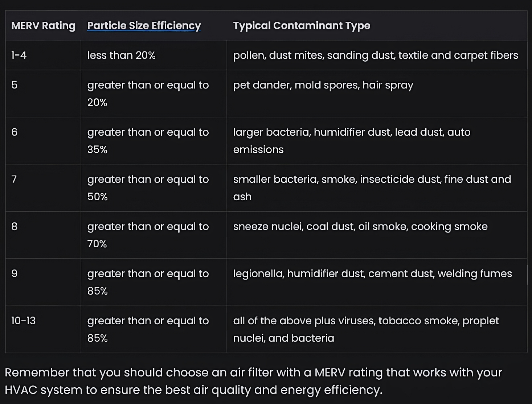Click the Typical Contaminant Type header
This screenshot has width=532, height=404.
301,25
